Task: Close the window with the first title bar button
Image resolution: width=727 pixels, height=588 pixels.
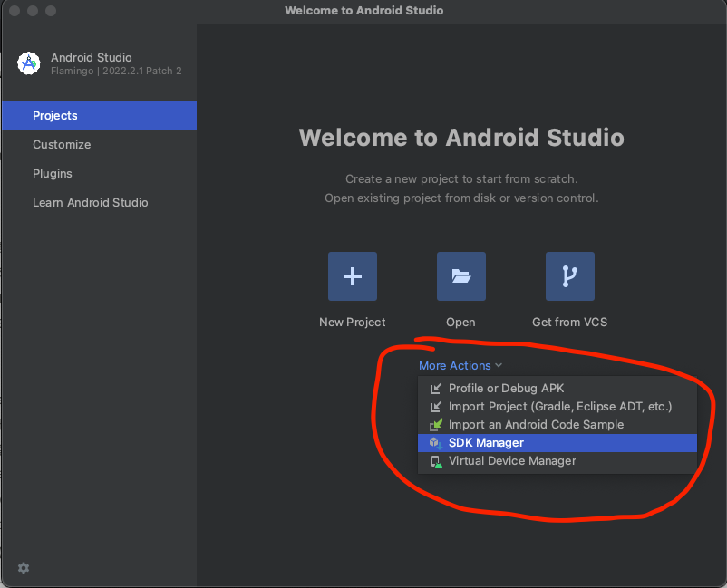Action: 15,11
